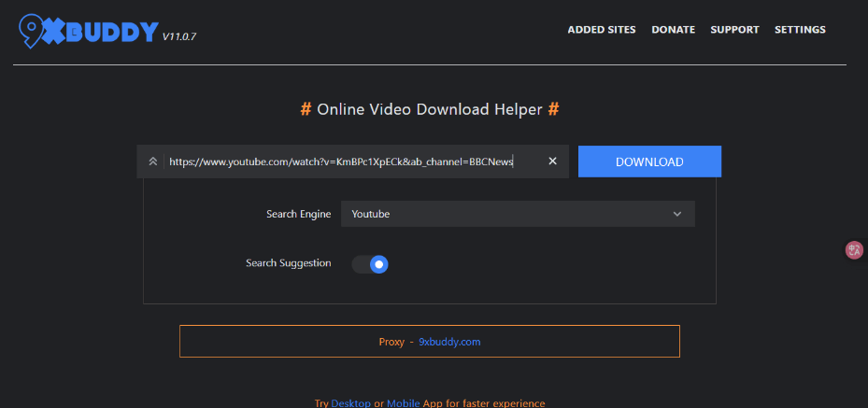Click the Search Suggestion label
The width and height of the screenshot is (868, 408).
[289, 263]
